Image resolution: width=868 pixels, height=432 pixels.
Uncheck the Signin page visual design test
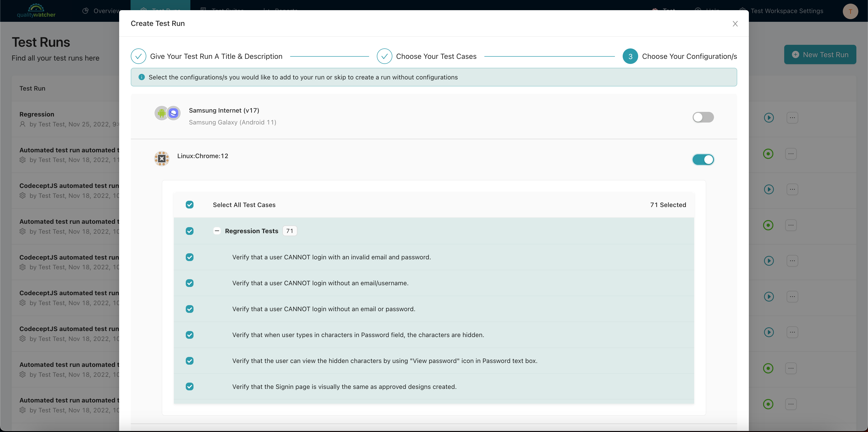click(190, 386)
